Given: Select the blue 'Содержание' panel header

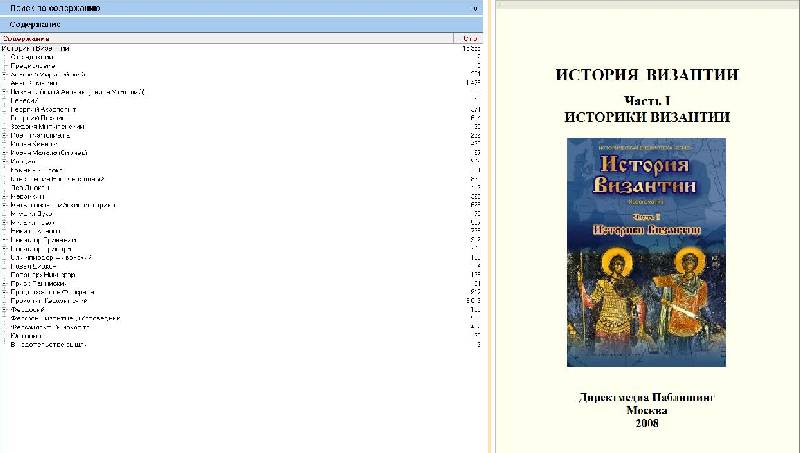Looking at the screenshot, I should (241, 24).
